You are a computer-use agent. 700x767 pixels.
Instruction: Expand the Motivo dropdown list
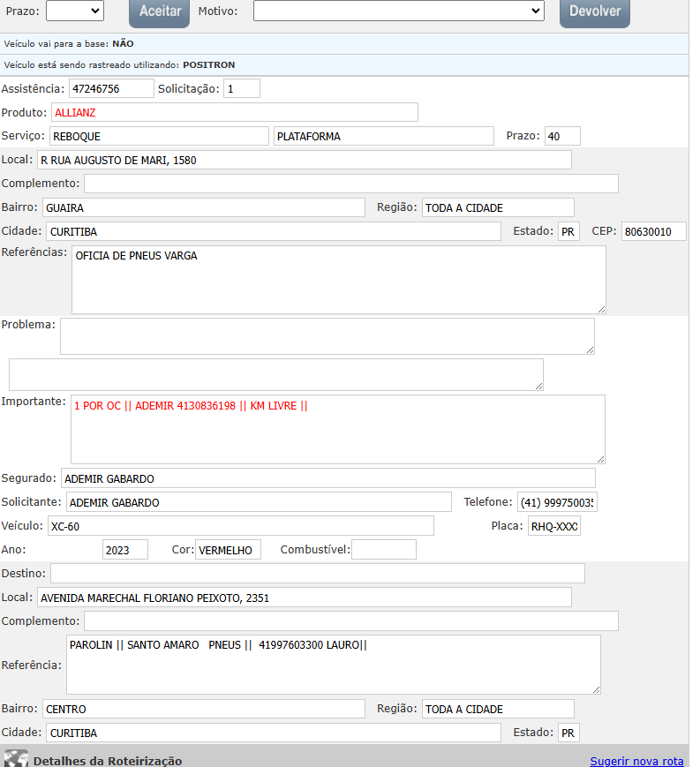tap(398, 11)
